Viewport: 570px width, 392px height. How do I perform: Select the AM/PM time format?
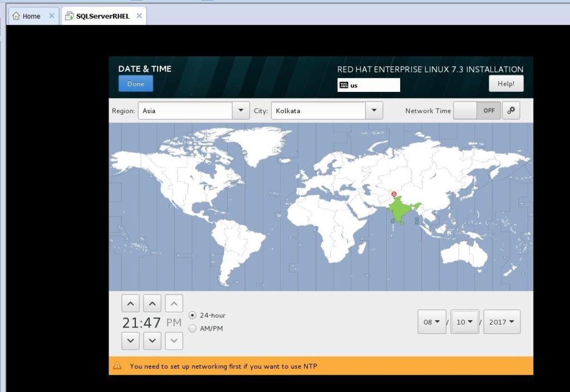click(193, 329)
